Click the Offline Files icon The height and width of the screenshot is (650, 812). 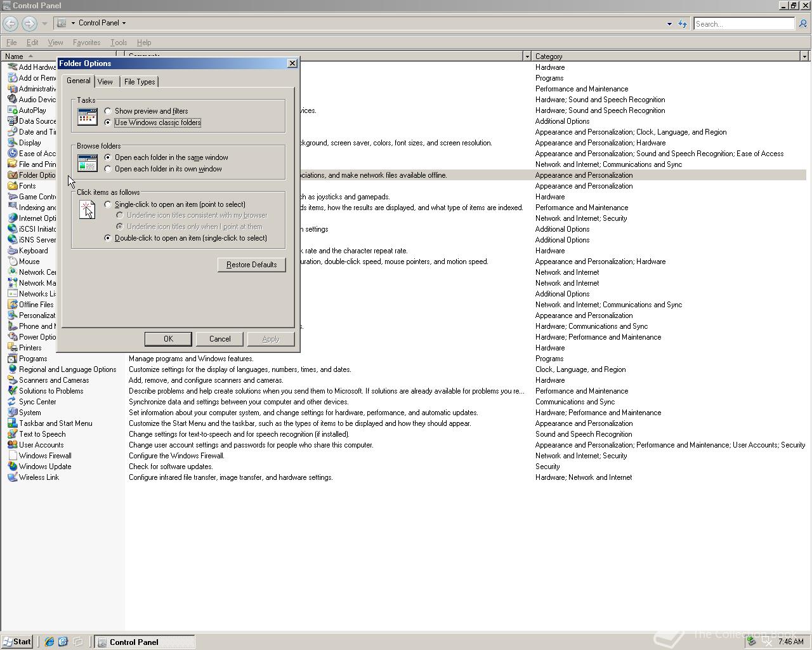pos(12,305)
